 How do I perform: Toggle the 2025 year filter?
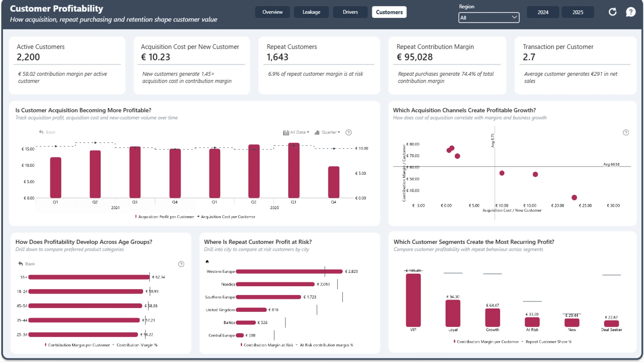pyautogui.click(x=578, y=12)
